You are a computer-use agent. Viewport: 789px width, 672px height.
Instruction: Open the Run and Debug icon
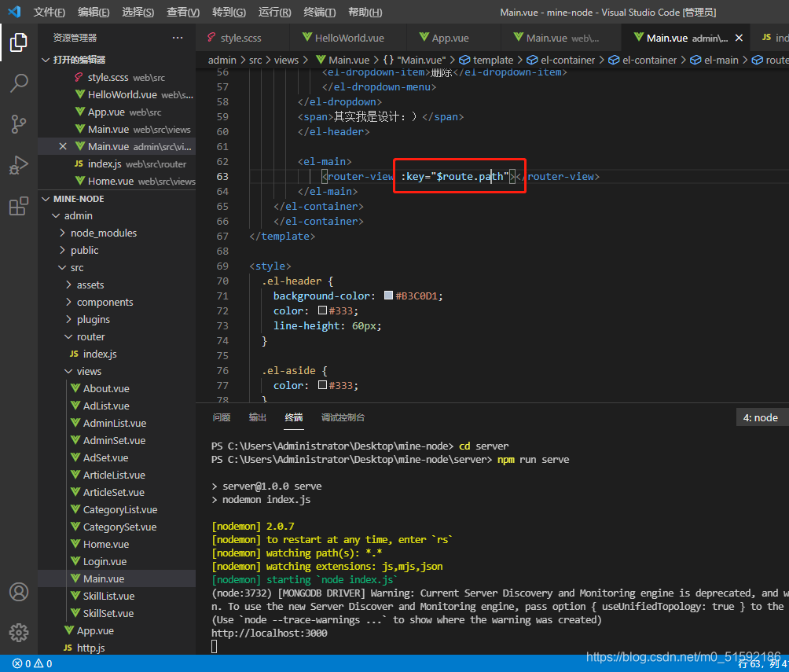pos(19,165)
